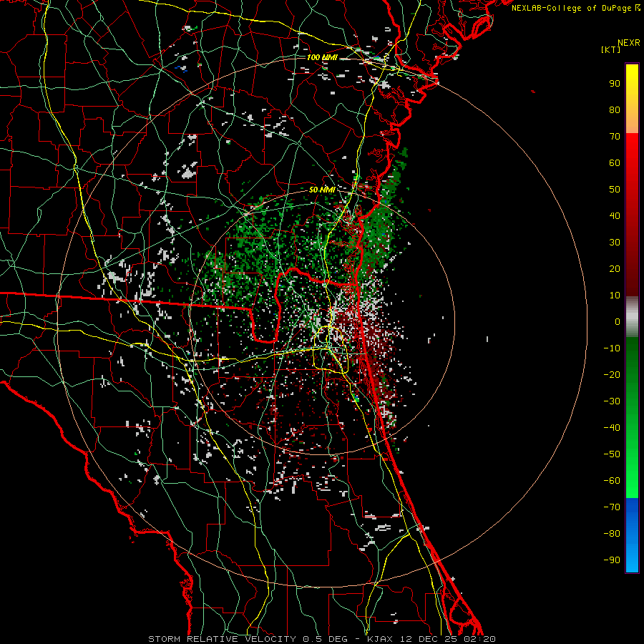Click the -90 value on velocity scale
The height and width of the screenshot is (644, 644).
point(612,560)
